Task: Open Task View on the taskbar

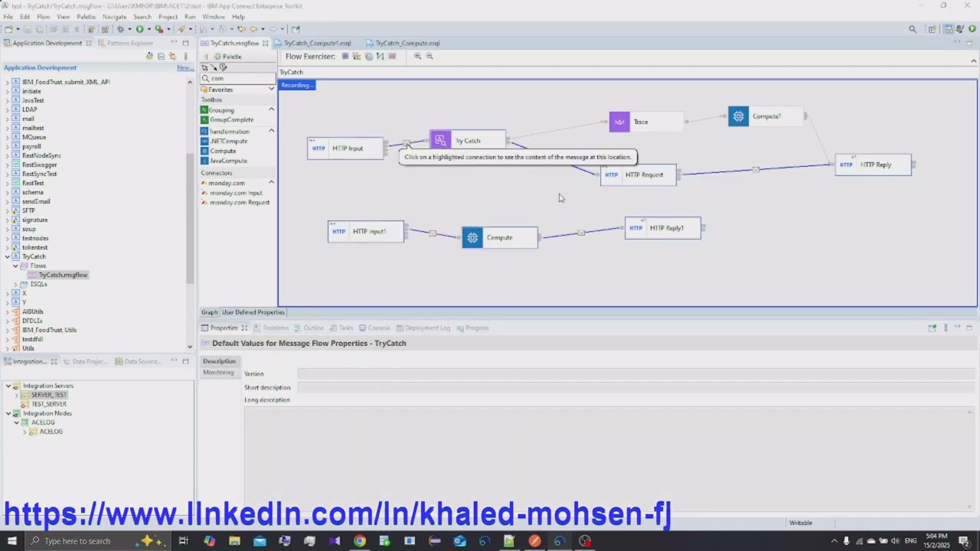Action: tap(184, 541)
